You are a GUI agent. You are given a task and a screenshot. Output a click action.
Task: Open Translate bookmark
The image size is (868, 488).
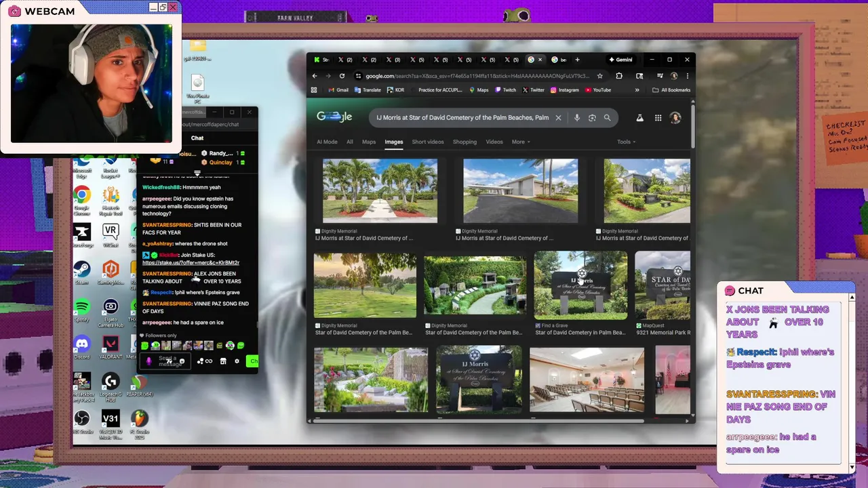[368, 90]
